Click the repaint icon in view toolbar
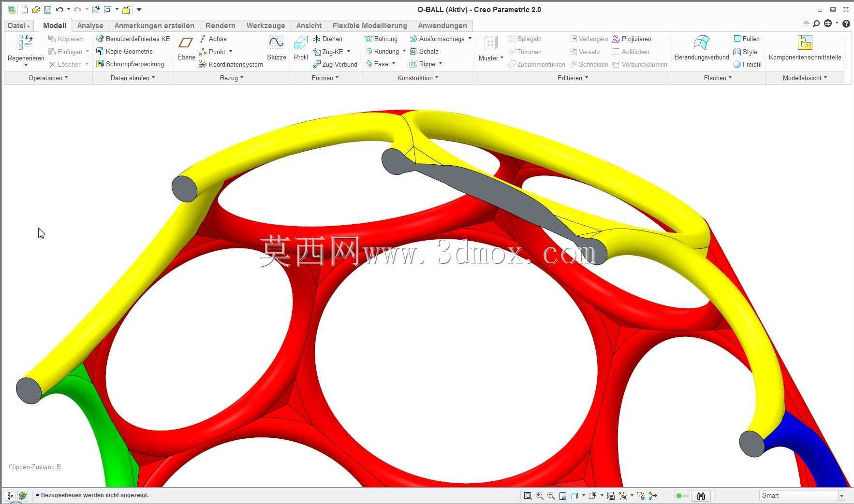This screenshot has height=504, width=854. point(563,496)
